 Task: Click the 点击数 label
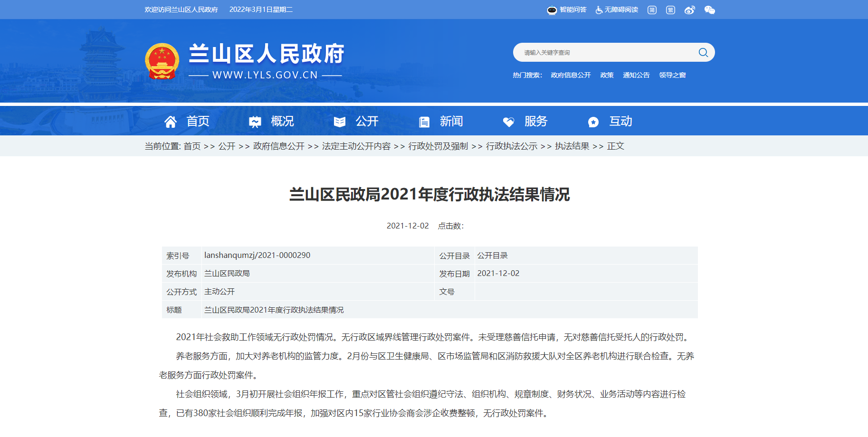[450, 226]
